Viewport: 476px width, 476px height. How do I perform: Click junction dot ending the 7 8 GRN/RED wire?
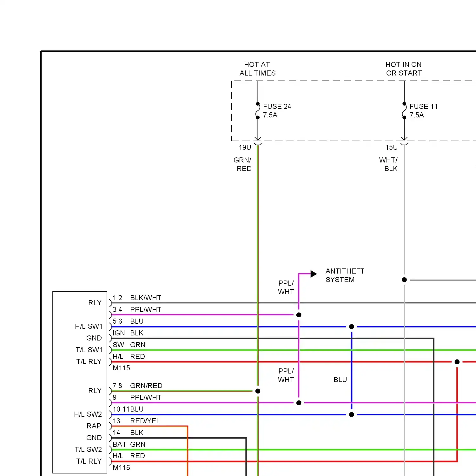tap(258, 391)
